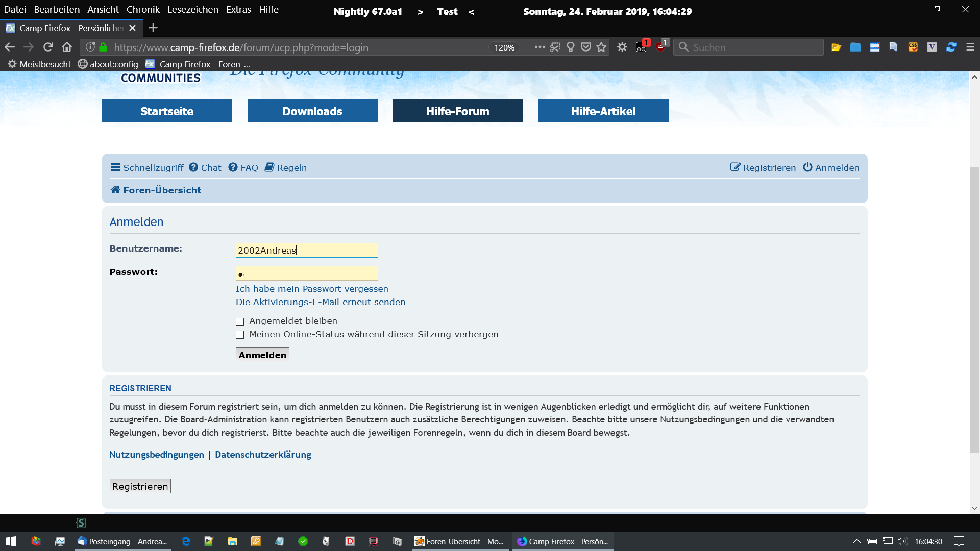The height and width of the screenshot is (551, 980).
Task: Click the blue sync arrows toolbar icon
Action: pyautogui.click(x=951, y=47)
